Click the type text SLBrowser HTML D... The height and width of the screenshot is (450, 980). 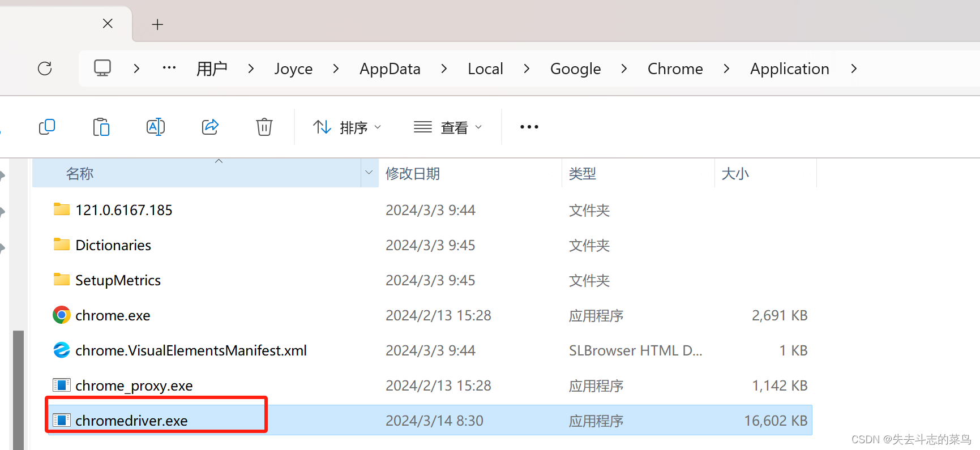(x=635, y=350)
